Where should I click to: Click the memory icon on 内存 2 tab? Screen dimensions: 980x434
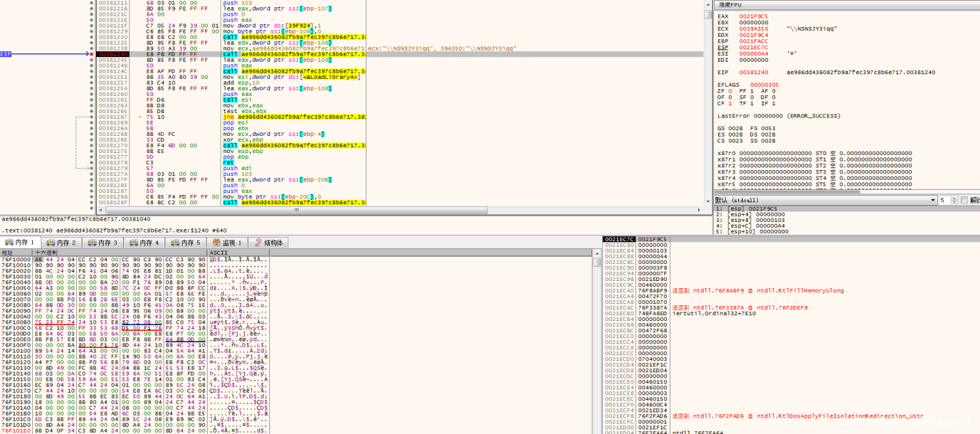coord(51,243)
